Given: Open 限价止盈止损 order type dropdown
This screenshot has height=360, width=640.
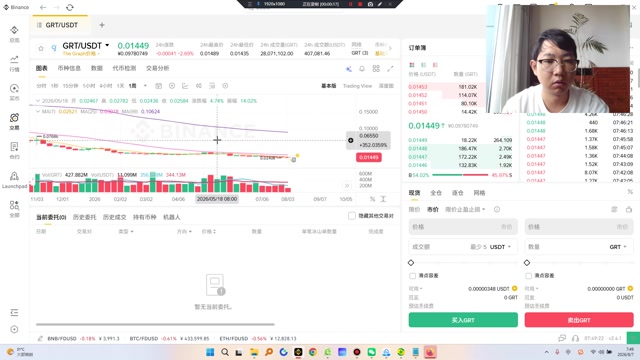Looking at the screenshot, I should 465,209.
